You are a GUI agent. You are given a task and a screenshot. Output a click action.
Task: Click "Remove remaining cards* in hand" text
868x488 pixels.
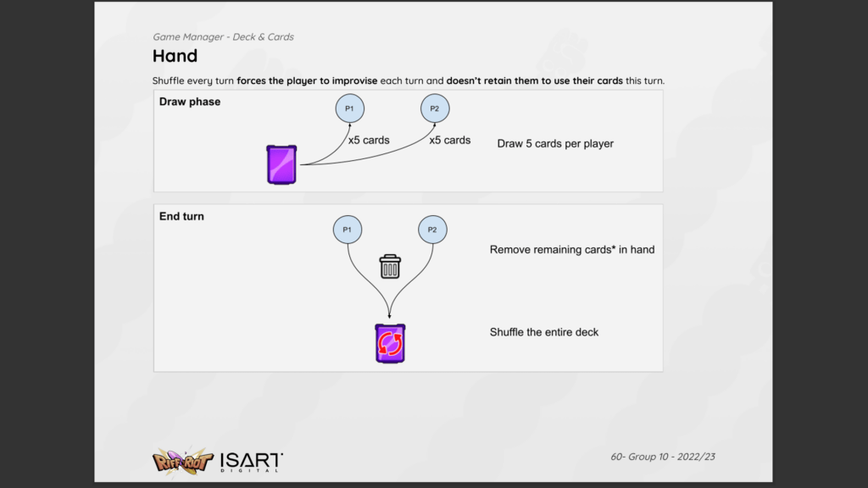(x=572, y=250)
